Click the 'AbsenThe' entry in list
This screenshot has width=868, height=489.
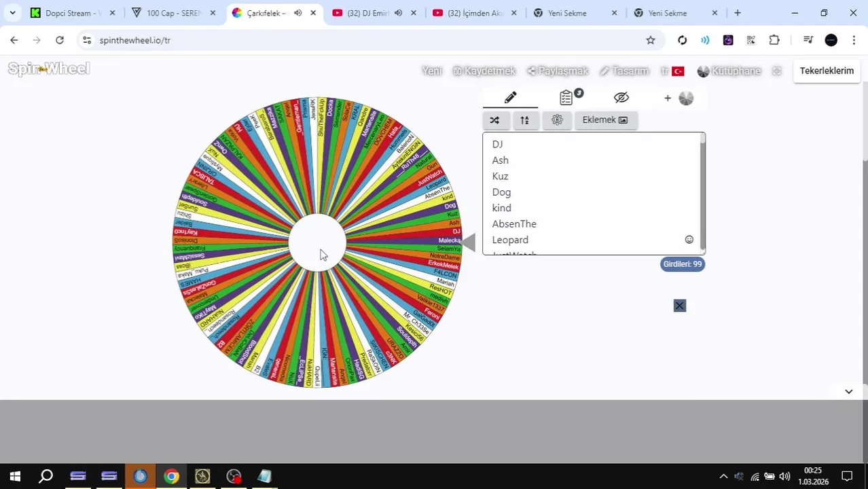pyautogui.click(x=514, y=223)
